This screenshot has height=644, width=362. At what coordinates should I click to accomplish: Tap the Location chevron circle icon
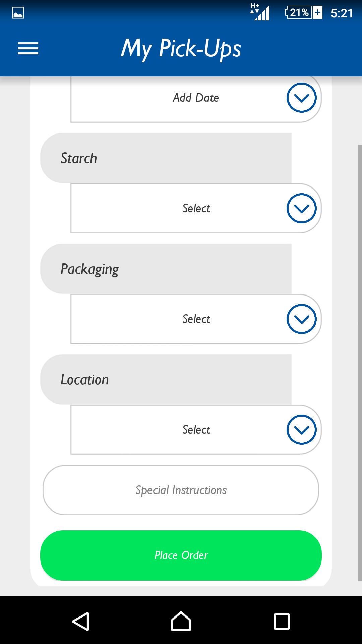[302, 430]
